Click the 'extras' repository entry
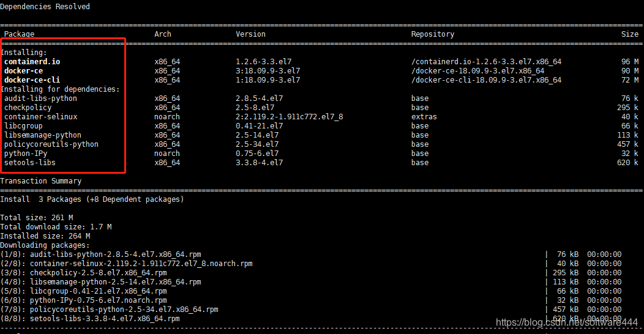Screen dimensions: 644x334 (x=424, y=116)
